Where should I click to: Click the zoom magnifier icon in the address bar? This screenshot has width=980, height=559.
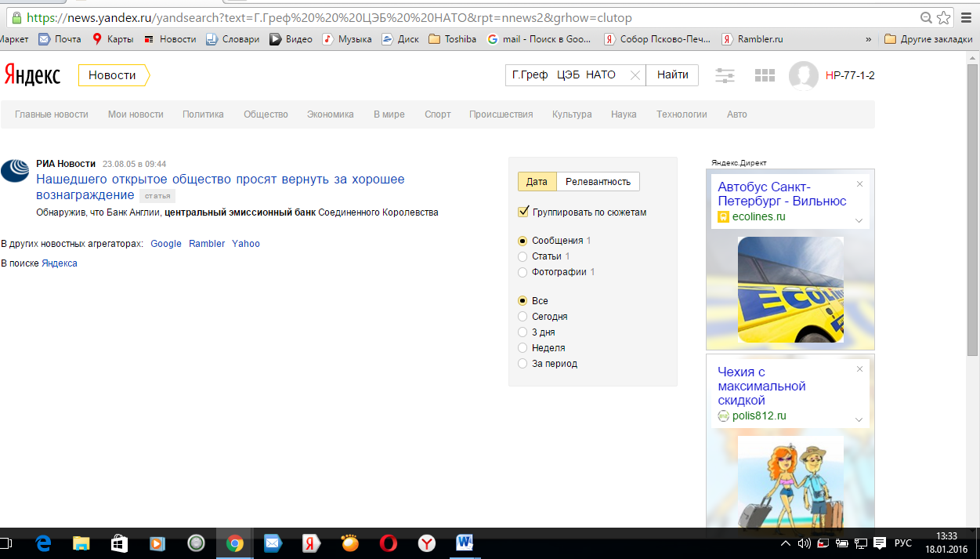(x=927, y=17)
